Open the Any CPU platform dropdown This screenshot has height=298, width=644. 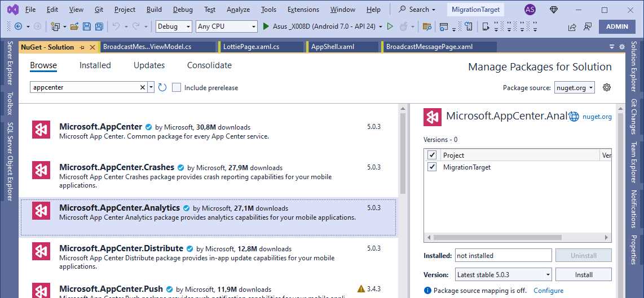click(226, 26)
